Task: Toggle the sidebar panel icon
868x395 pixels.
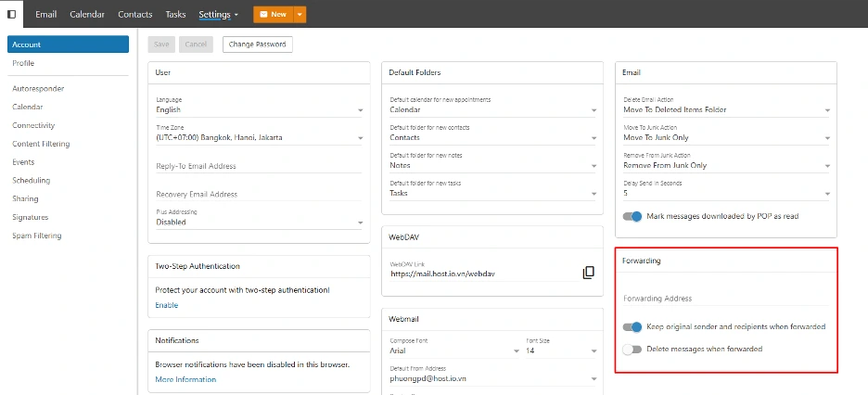Action: (x=12, y=15)
